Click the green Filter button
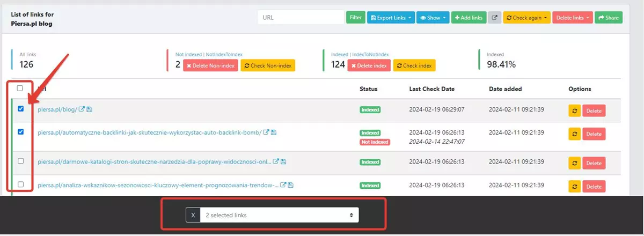Viewport: 644px width, 236px height. (x=355, y=18)
